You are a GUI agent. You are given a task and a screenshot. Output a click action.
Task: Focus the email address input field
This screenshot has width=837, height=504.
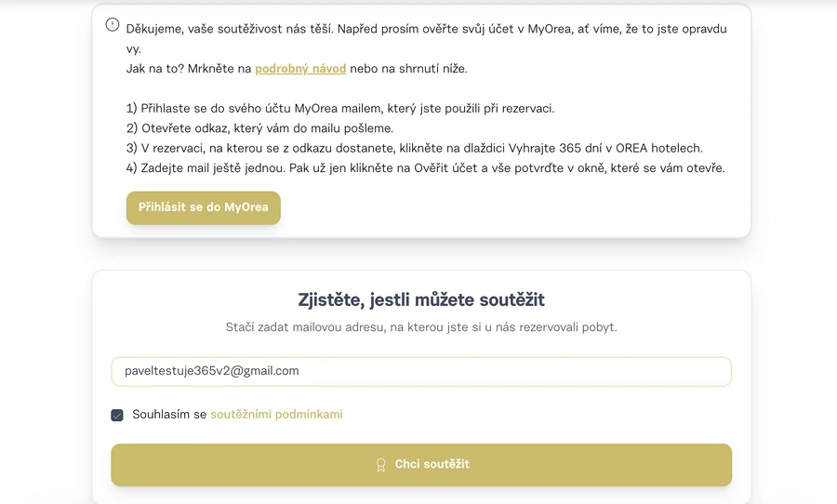pos(420,371)
